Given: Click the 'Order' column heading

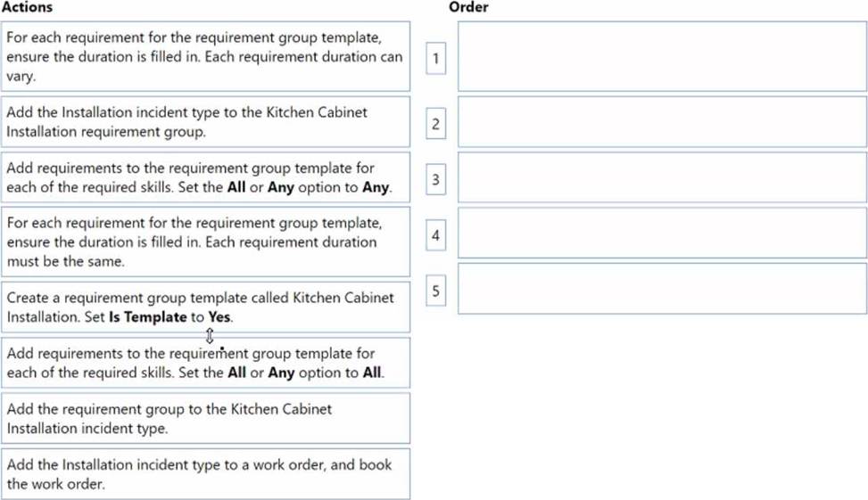Looking at the screenshot, I should click(x=468, y=7).
